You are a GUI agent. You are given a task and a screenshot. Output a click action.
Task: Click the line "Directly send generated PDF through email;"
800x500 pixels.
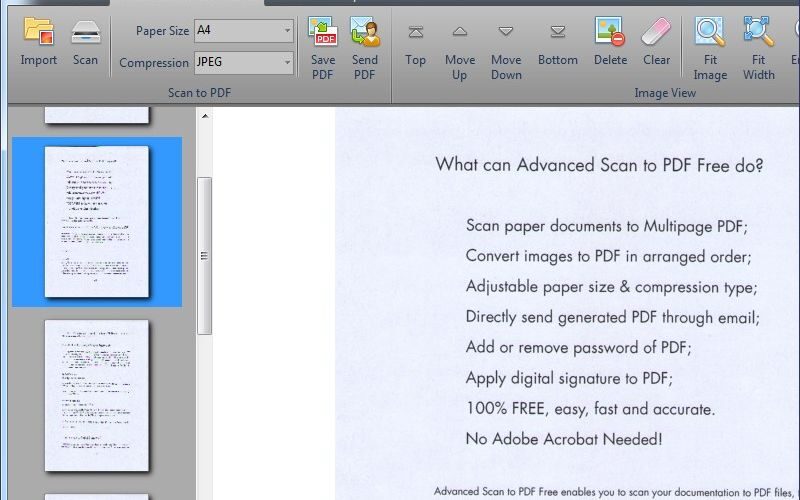coord(612,317)
